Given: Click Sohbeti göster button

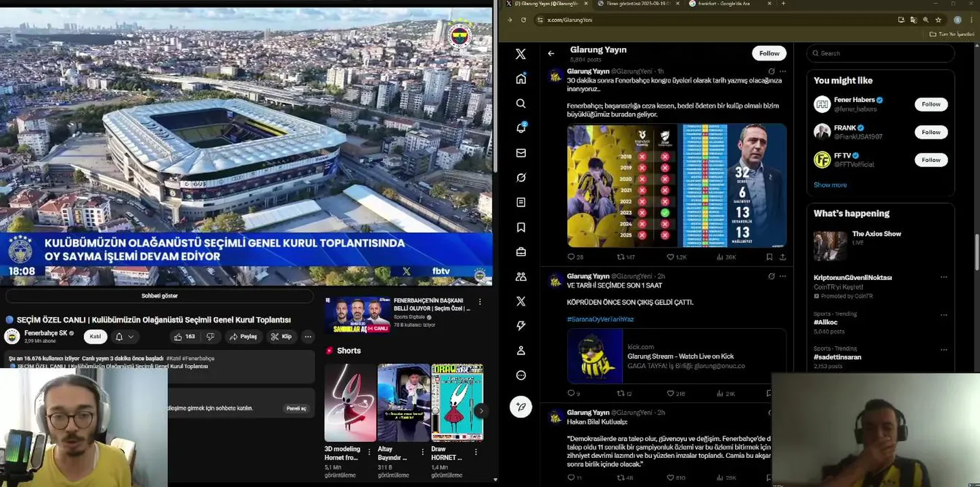Looking at the screenshot, I should click(x=160, y=296).
